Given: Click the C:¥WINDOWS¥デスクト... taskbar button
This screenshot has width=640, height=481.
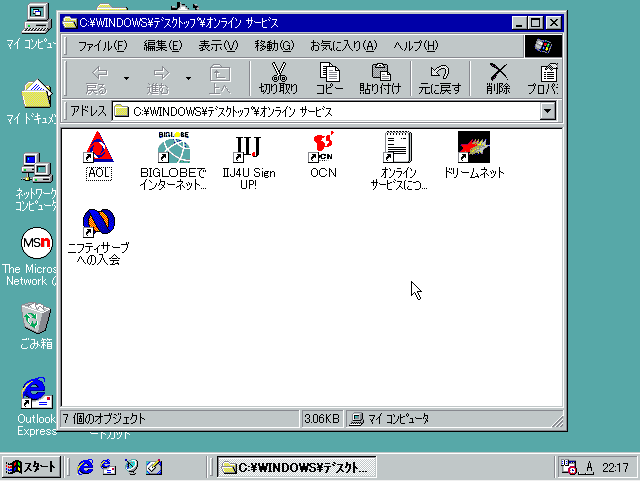Looking at the screenshot, I should click(x=297, y=467).
